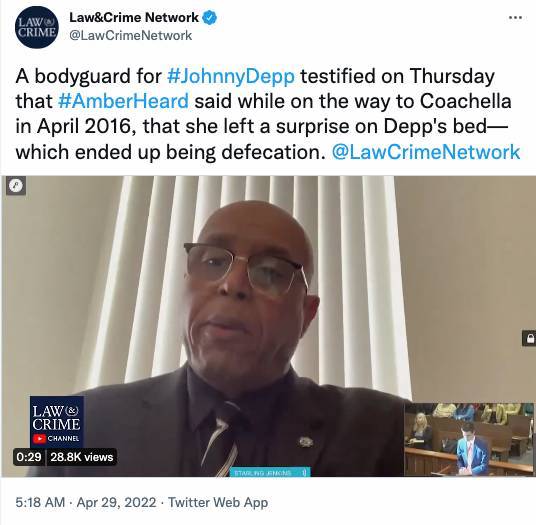Open the gray @LawCrimeNetwork handle under the name

[131, 35]
